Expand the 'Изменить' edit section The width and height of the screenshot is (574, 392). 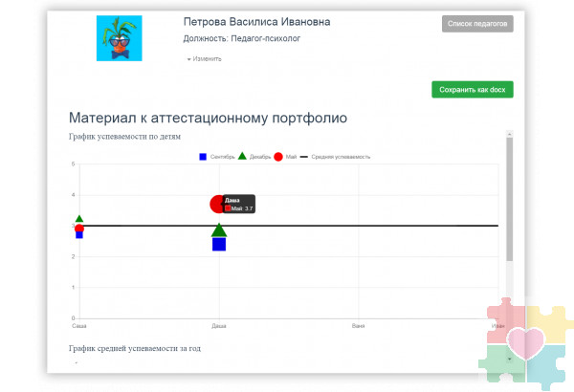pos(205,58)
